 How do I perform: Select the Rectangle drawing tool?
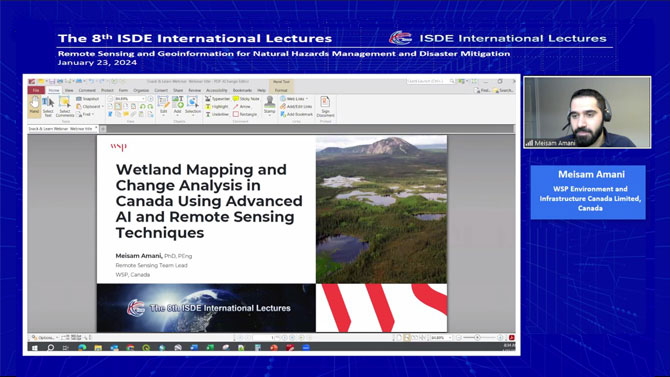click(x=245, y=114)
